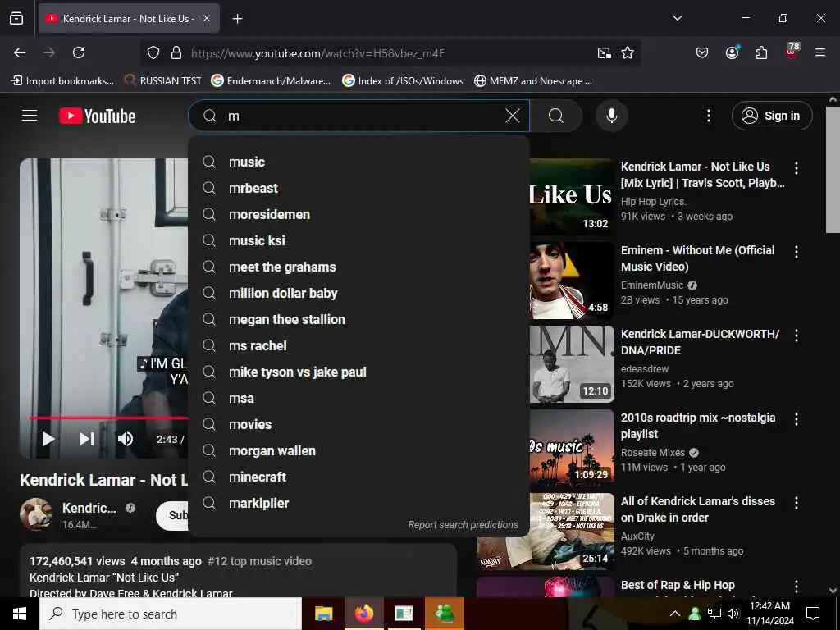Image resolution: width=840 pixels, height=630 pixels.
Task: Show hidden system tray icons
Action: pyautogui.click(x=675, y=614)
